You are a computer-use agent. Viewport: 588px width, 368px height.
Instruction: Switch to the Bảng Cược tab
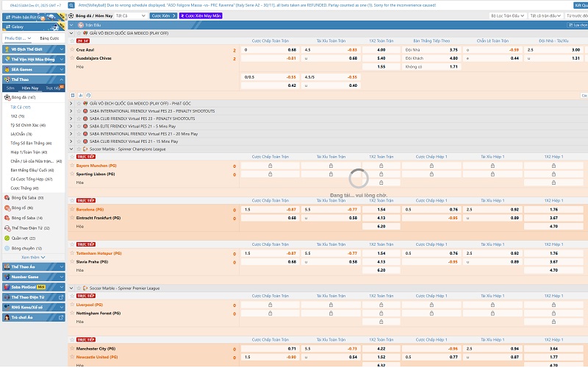coord(49,38)
